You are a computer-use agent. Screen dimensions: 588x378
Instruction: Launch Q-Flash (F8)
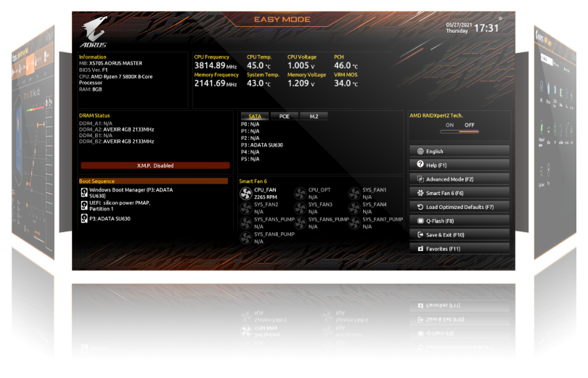460,221
